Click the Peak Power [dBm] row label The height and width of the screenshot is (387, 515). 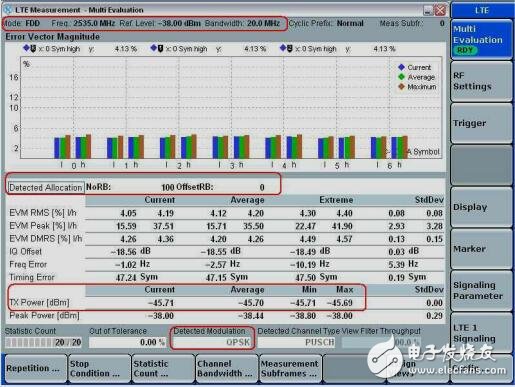tap(44, 315)
